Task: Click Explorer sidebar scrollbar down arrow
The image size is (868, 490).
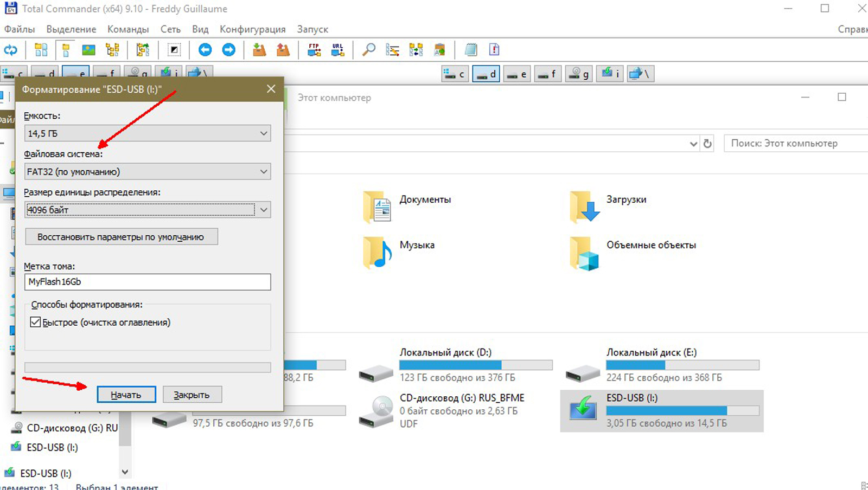Action: point(125,472)
